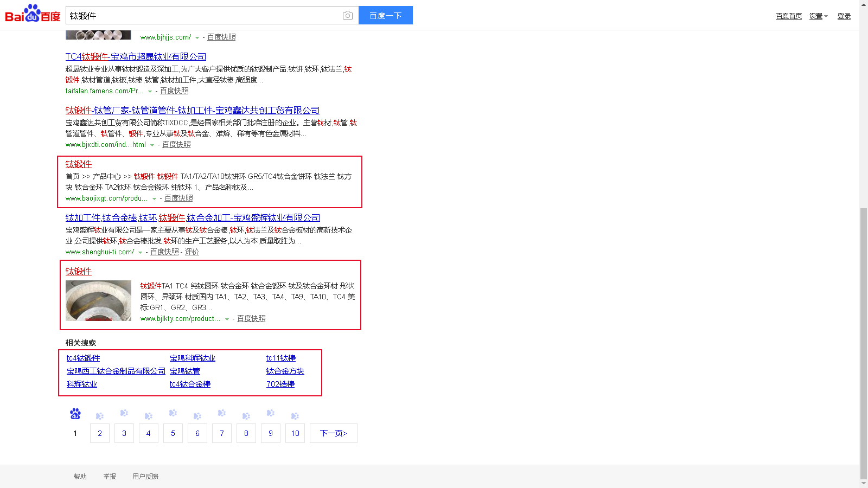
Task: Open 百度首页 link
Action: coord(789,16)
